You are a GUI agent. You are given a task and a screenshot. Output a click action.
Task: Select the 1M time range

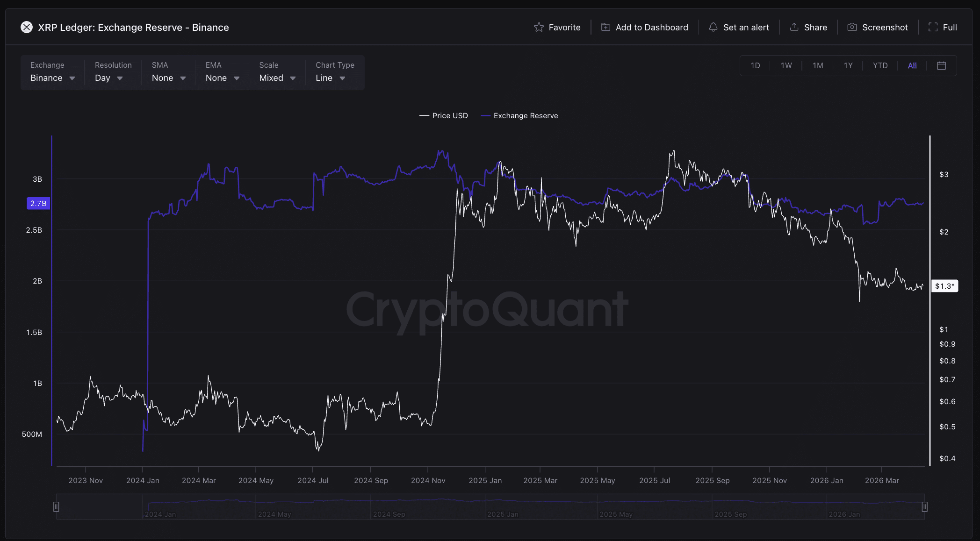tap(817, 65)
